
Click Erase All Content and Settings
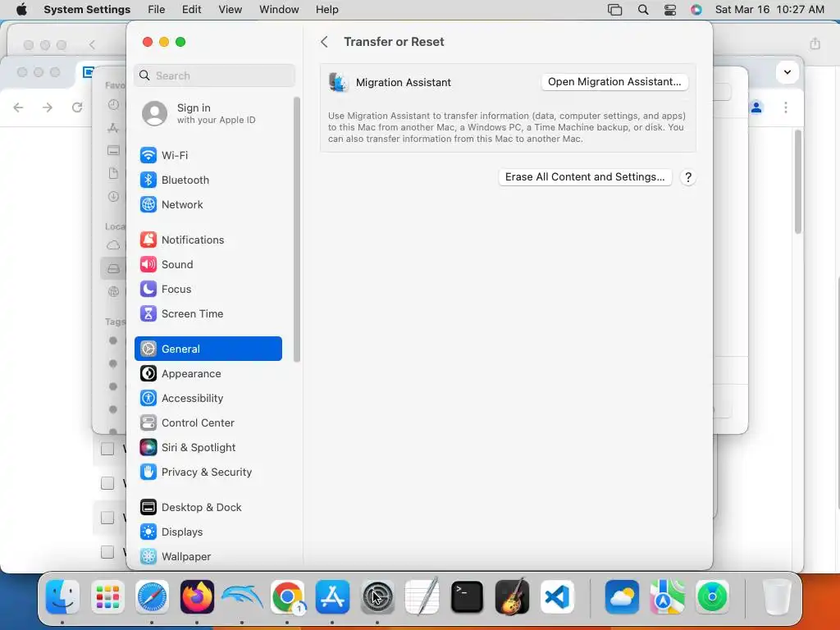585,177
